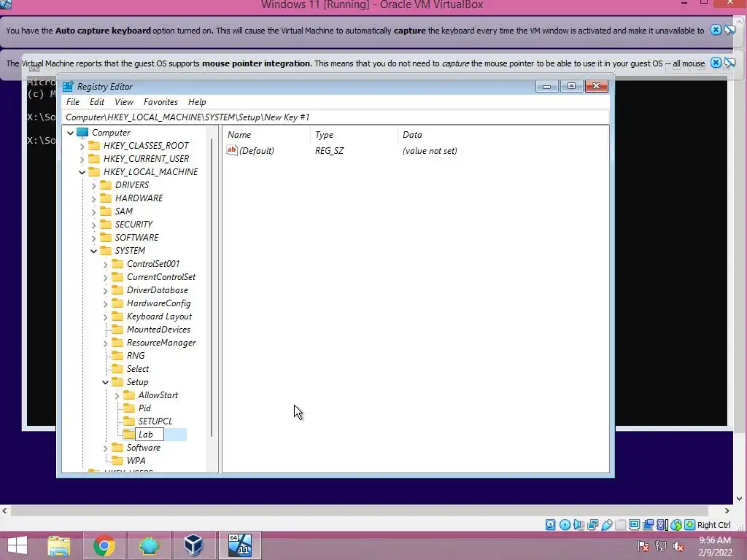Open the Windows Start button
747x560 pixels.
click(x=18, y=545)
